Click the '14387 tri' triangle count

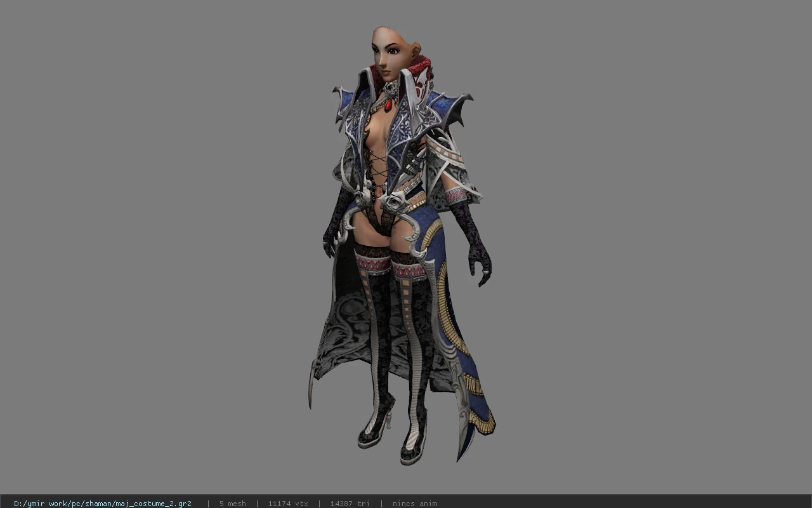pos(350,504)
